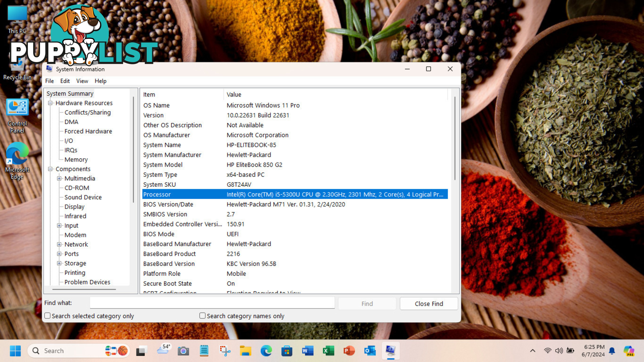Select Sound Device in the tree
The height and width of the screenshot is (362, 644).
83,197
